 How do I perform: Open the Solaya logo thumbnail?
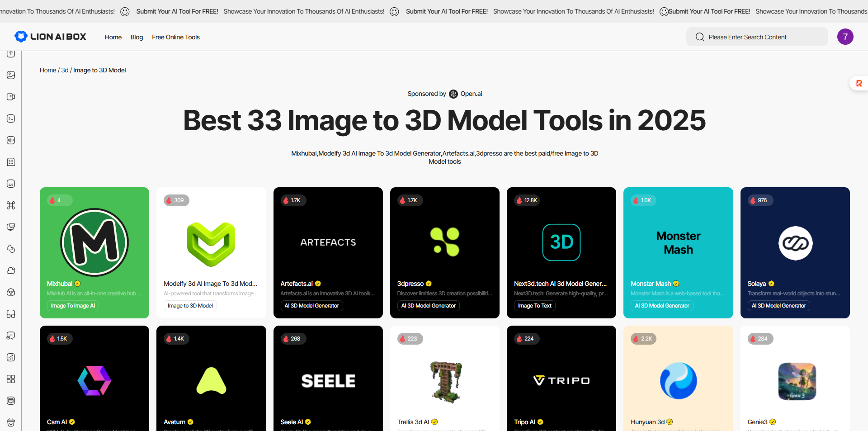795,243
